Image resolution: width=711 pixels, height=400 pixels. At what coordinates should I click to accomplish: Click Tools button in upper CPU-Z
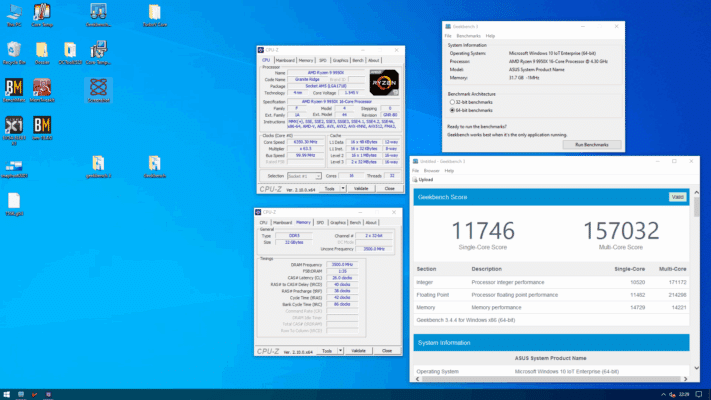tap(330, 189)
